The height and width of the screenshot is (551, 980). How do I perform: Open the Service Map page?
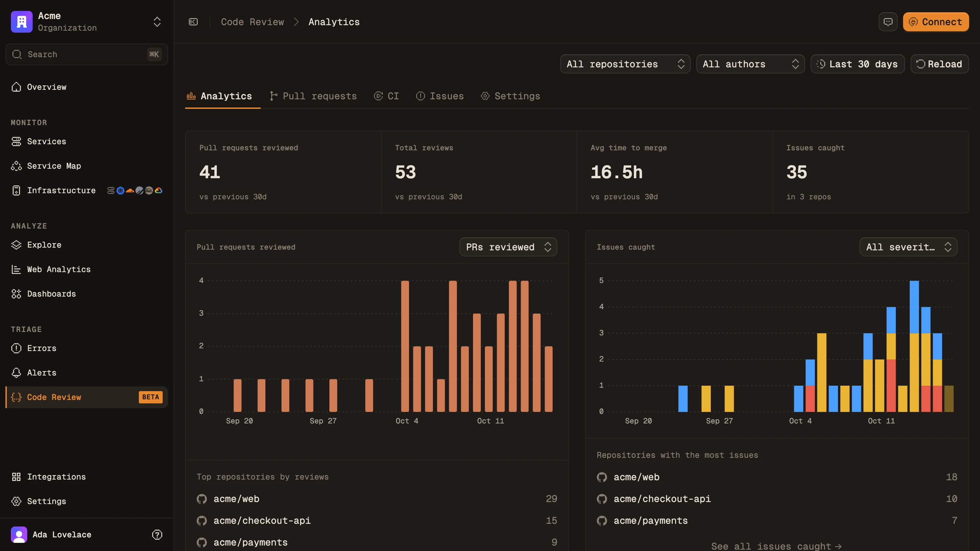click(87, 166)
